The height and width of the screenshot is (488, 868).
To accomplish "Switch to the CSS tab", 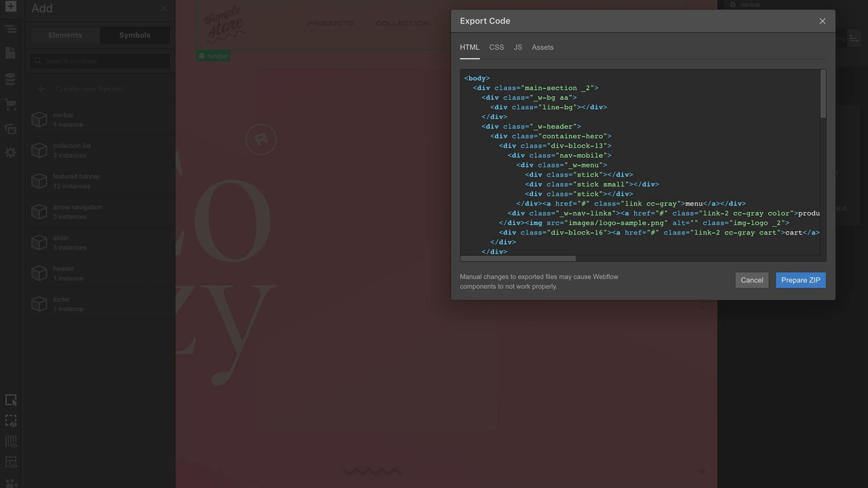I will pos(496,47).
